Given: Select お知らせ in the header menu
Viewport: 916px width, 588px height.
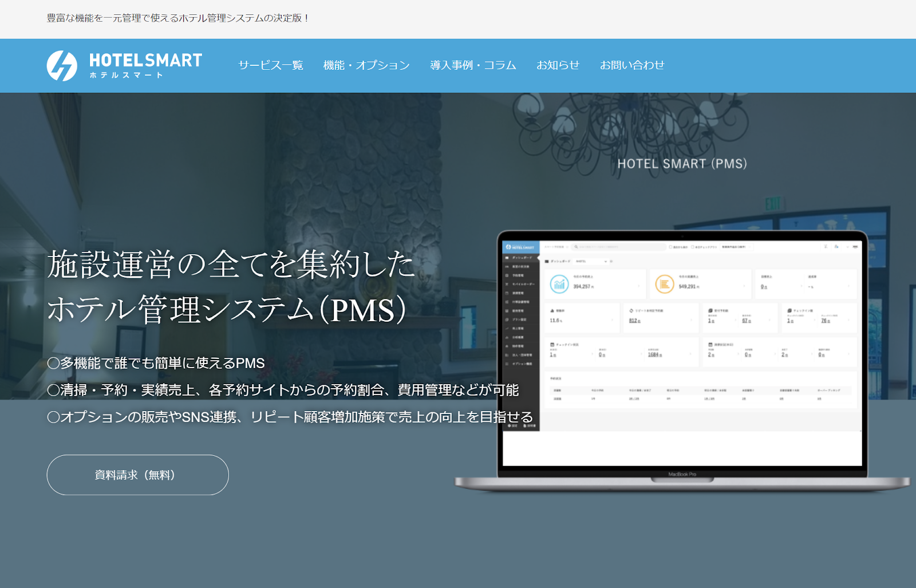Looking at the screenshot, I should click(558, 65).
